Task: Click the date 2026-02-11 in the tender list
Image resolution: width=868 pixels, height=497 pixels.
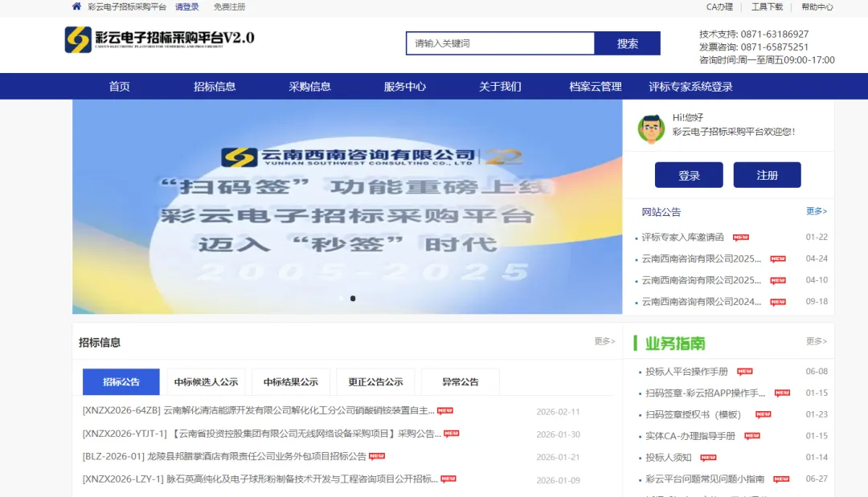Action: click(x=558, y=412)
